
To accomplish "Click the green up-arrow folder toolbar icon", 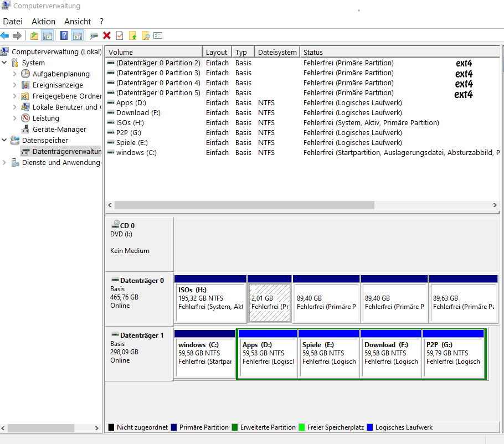I will click(133, 35).
